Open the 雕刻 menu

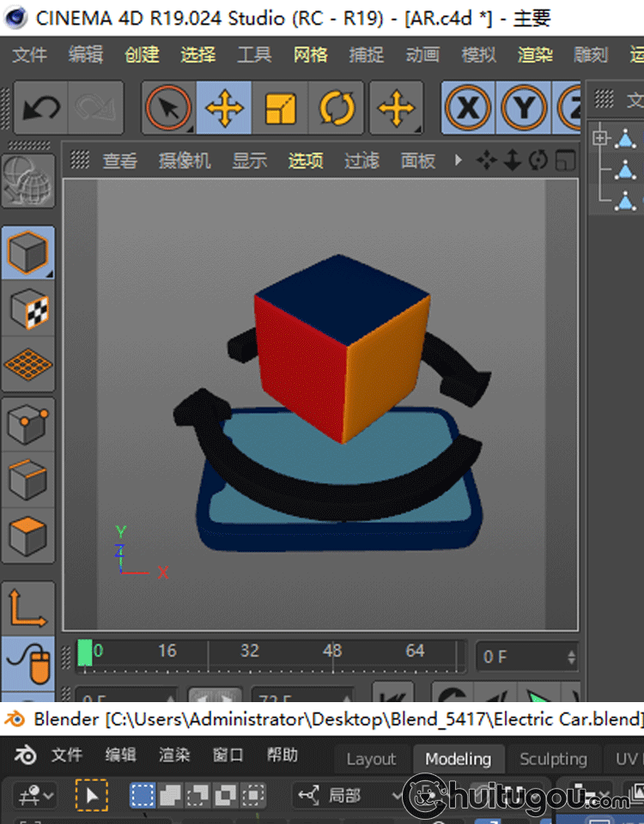591,55
